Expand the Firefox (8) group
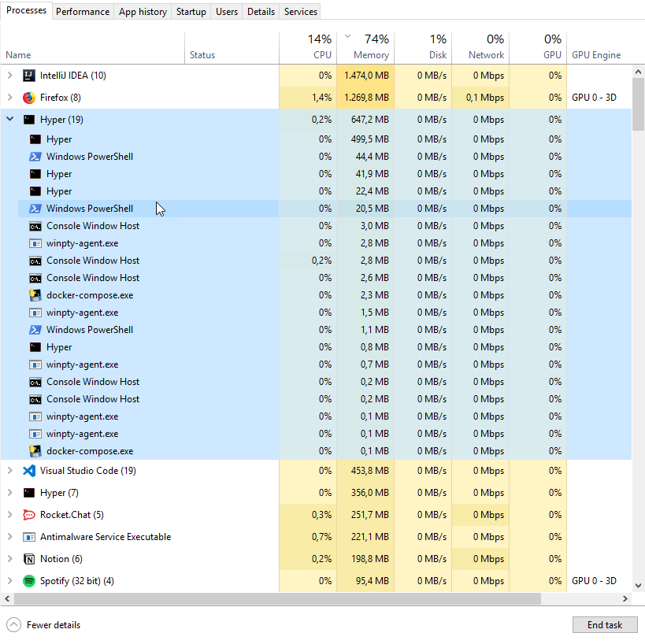Screen dimensions: 645x644 pos(10,98)
